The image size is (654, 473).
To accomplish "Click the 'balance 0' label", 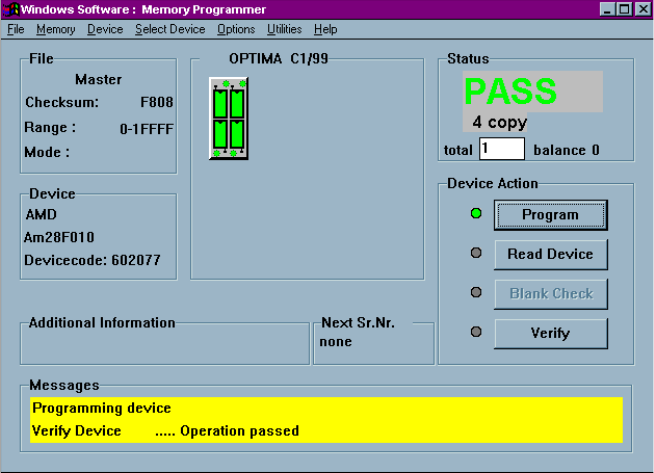I will tap(566, 150).
